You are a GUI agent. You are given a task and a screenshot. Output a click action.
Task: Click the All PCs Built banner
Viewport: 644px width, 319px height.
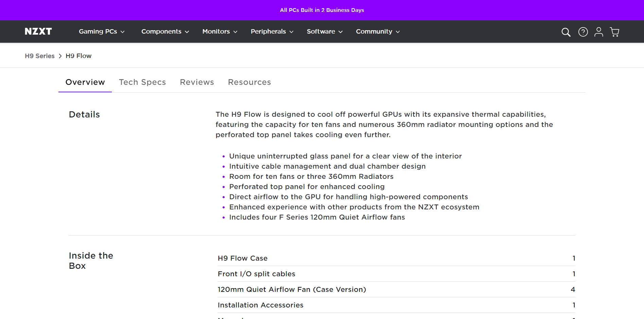pyautogui.click(x=322, y=10)
